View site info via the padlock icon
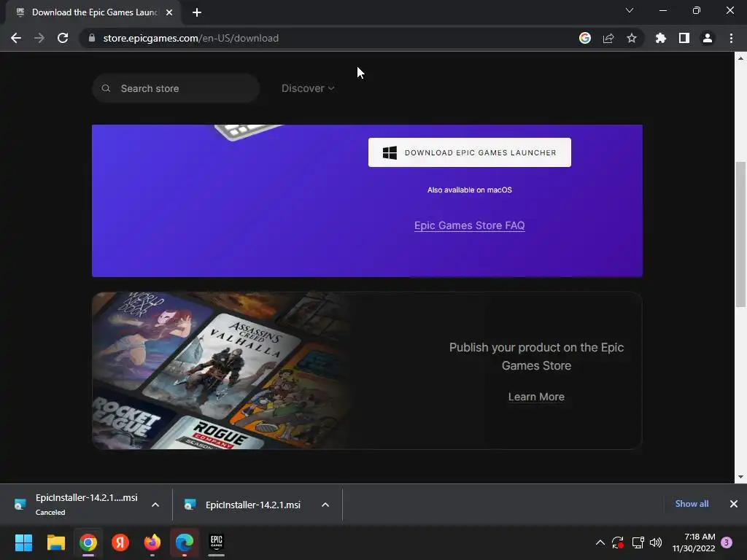The image size is (747, 560). click(x=92, y=38)
